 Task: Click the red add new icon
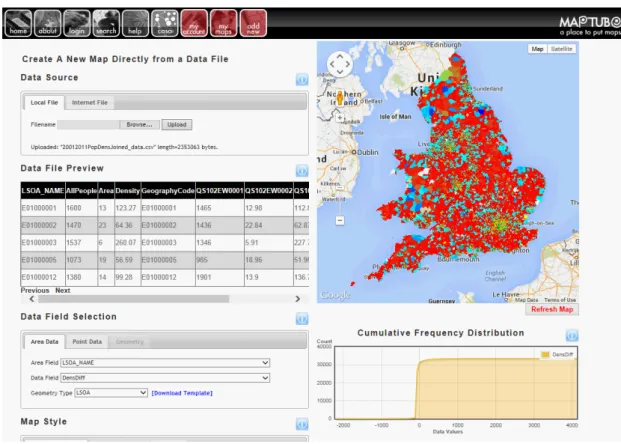(x=253, y=23)
